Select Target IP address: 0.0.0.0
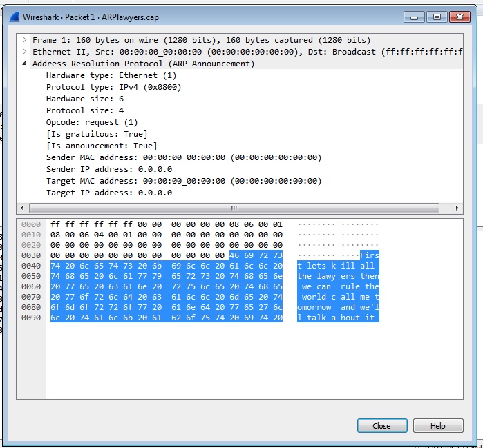 (x=109, y=193)
